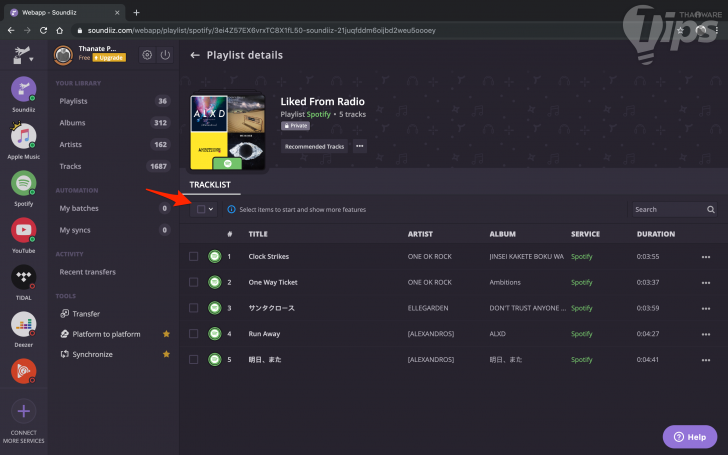Click the ALBUM column header

tap(502, 234)
